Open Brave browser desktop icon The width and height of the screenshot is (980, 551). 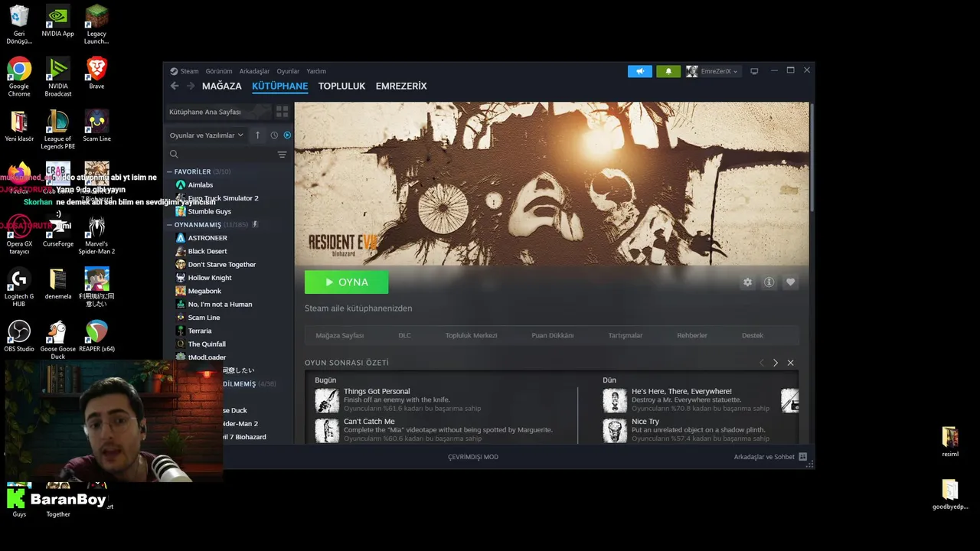[x=96, y=73]
